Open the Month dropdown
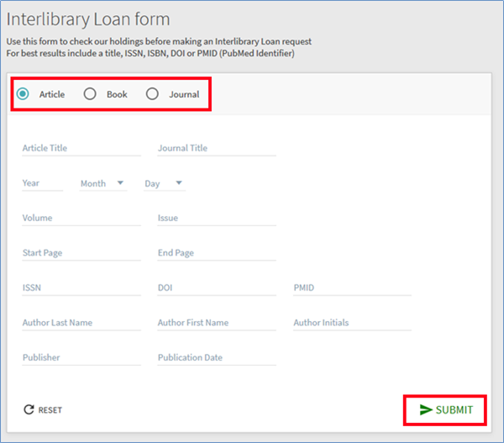 pos(102,183)
